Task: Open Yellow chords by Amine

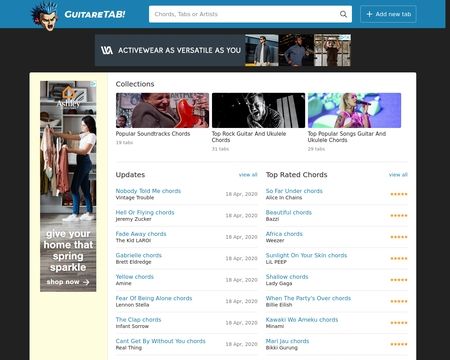Action: pos(135,277)
